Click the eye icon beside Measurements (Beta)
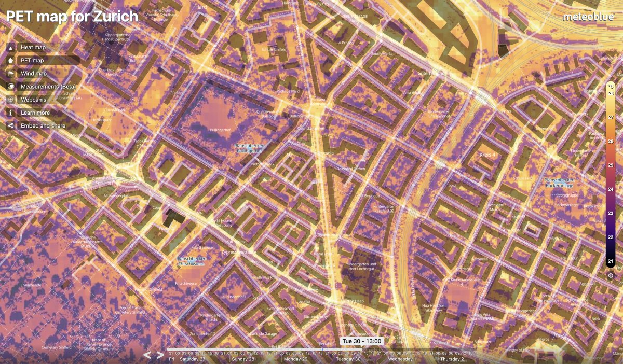 [x=10, y=87]
